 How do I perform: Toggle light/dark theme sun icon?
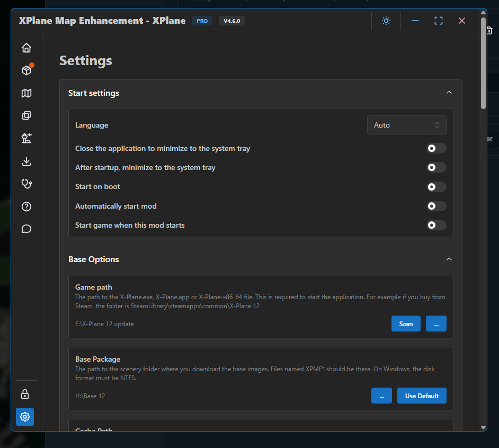coord(386,21)
